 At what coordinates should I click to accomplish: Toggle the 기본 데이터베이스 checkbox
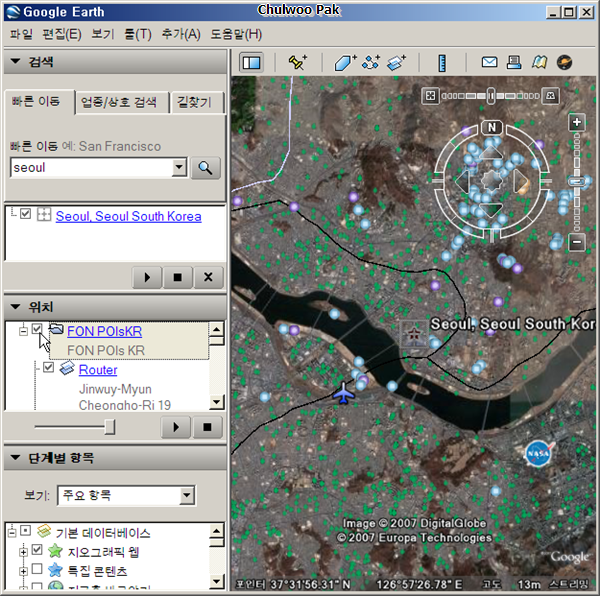[x=25, y=531]
